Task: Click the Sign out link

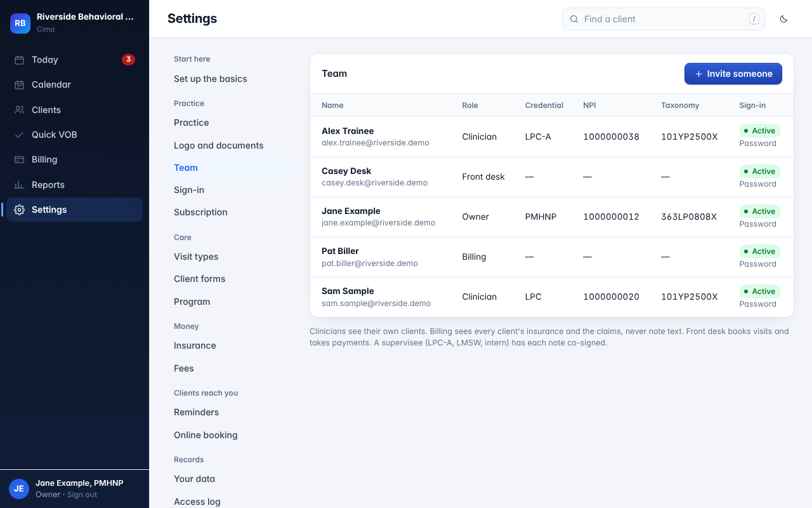Action: click(x=82, y=495)
